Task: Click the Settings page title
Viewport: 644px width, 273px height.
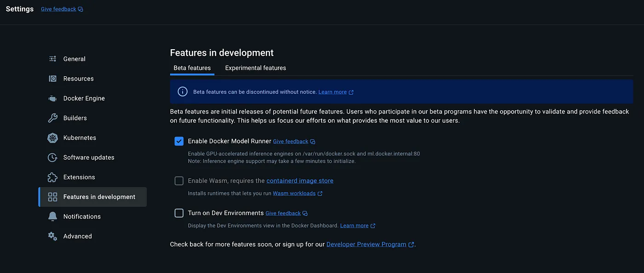Action: (x=20, y=9)
